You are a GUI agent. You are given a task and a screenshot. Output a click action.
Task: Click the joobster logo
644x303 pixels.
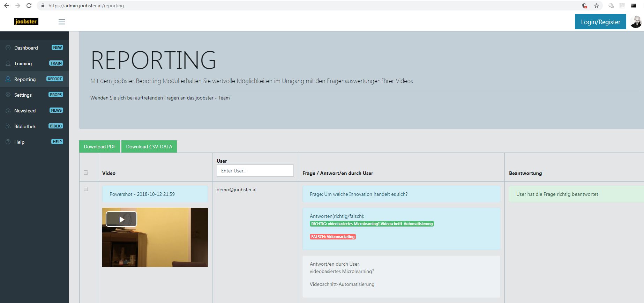coord(26,22)
